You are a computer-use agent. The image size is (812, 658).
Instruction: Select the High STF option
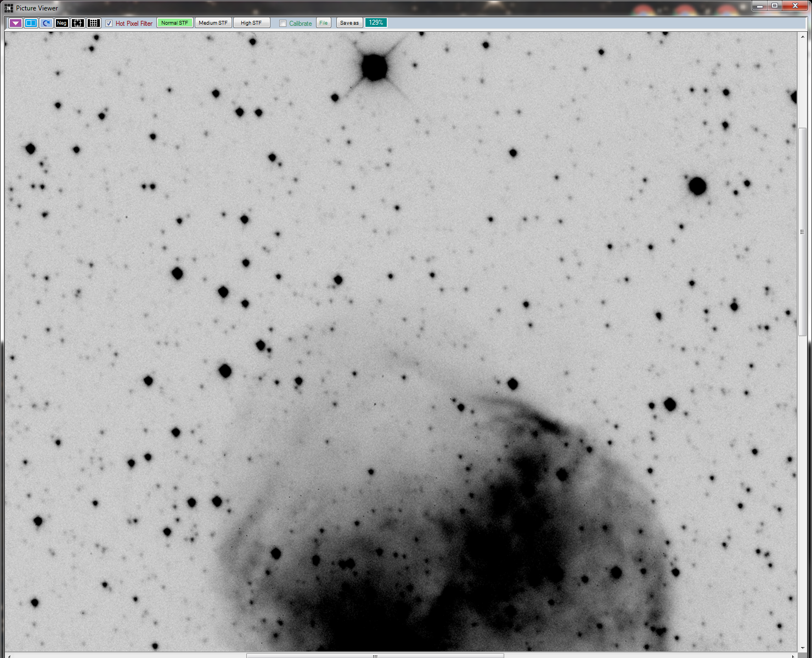pyautogui.click(x=251, y=22)
